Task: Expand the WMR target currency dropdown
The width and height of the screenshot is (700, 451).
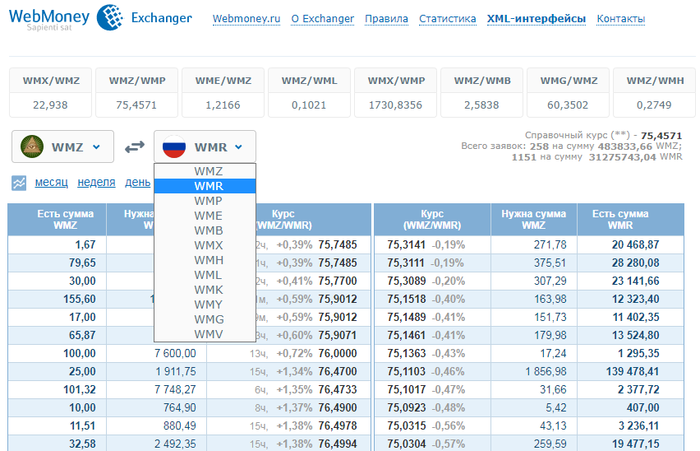Action: click(205, 146)
